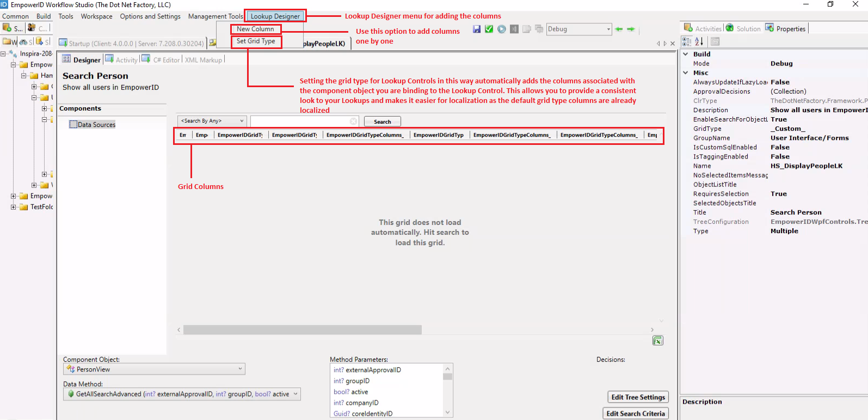Select the GridType property row
The width and height of the screenshot is (868, 420).
[x=774, y=129]
